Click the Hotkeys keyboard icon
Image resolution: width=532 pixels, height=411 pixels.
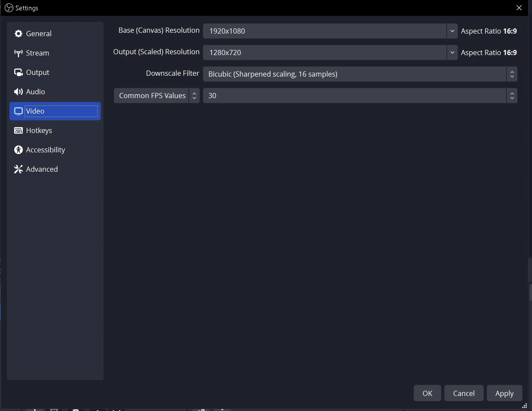18,130
